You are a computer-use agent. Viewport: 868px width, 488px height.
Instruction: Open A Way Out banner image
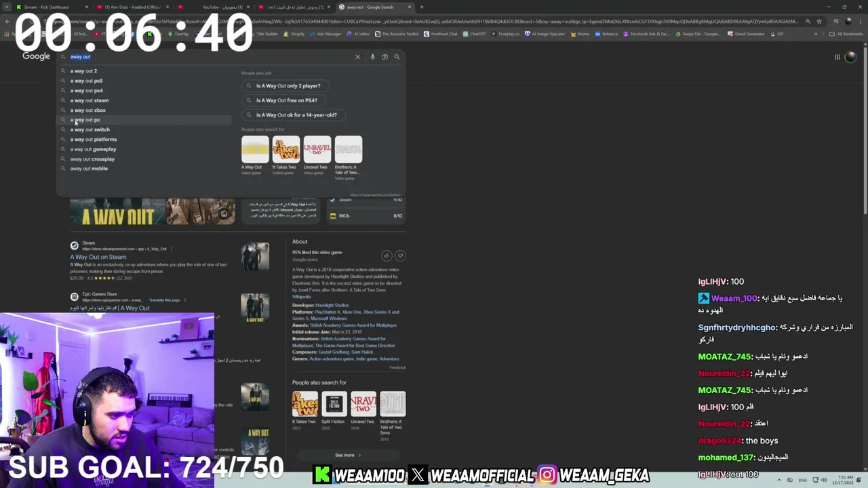pos(118,211)
